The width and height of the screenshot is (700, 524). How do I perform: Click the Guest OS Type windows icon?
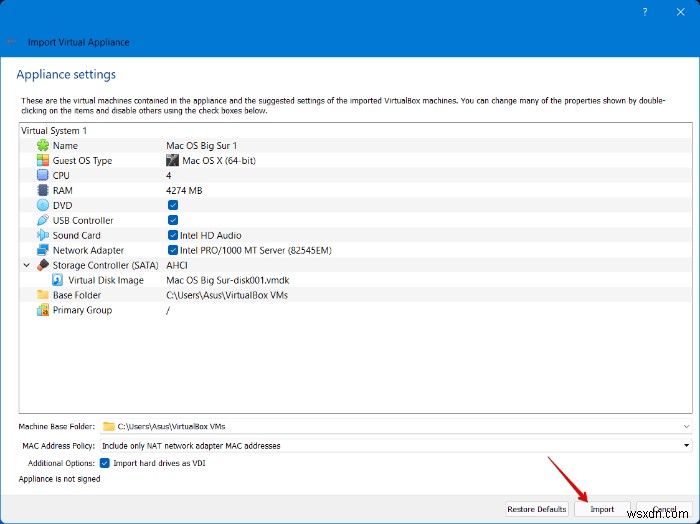[x=43, y=161]
